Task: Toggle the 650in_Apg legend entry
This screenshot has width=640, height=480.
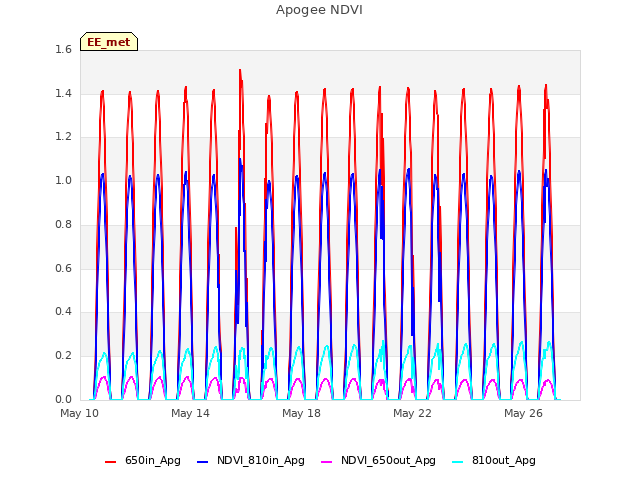Action: click(x=142, y=461)
